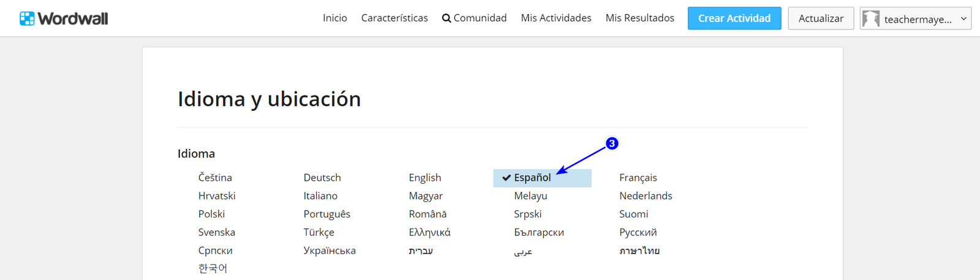Image resolution: width=980 pixels, height=280 pixels.
Task: Pick Italiano from the language list
Action: click(x=320, y=196)
